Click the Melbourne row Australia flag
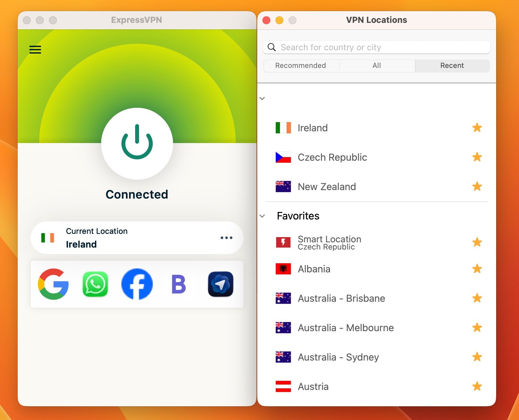The height and width of the screenshot is (420, 519). point(283,328)
